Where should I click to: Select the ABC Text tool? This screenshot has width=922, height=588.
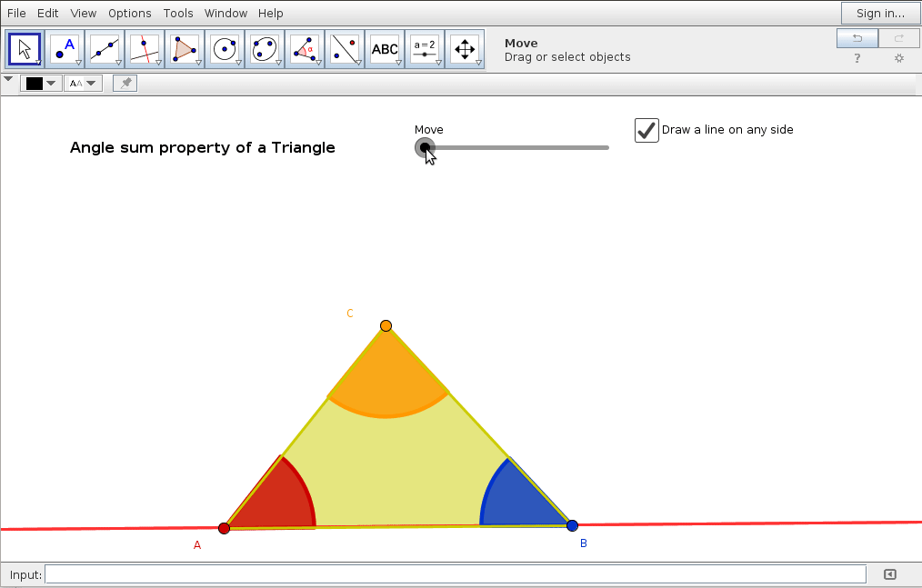click(x=385, y=49)
